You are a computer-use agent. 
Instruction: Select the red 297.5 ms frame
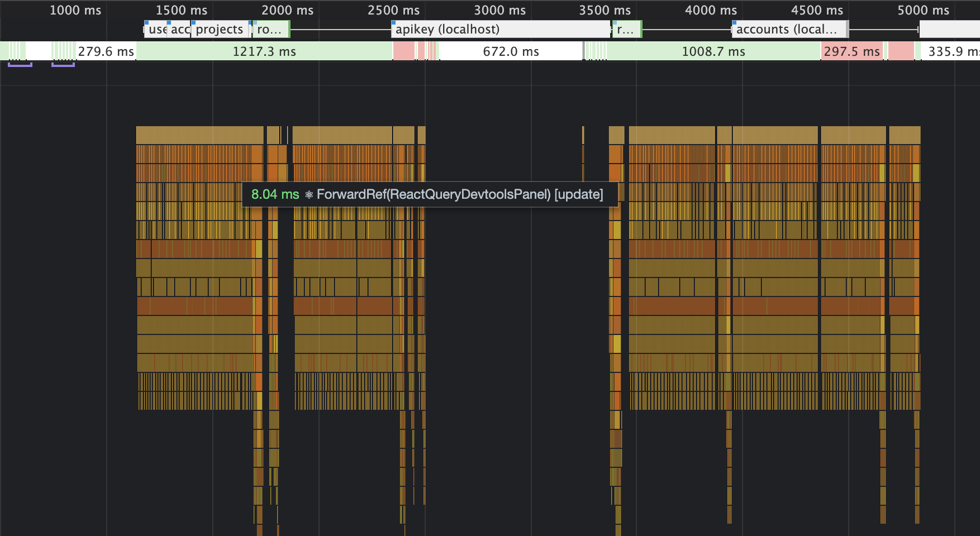(x=851, y=51)
